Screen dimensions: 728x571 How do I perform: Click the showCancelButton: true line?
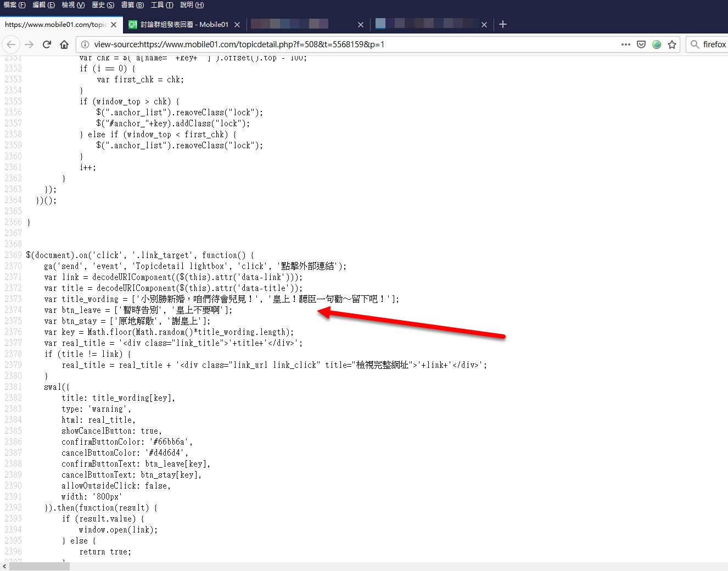click(x=111, y=431)
